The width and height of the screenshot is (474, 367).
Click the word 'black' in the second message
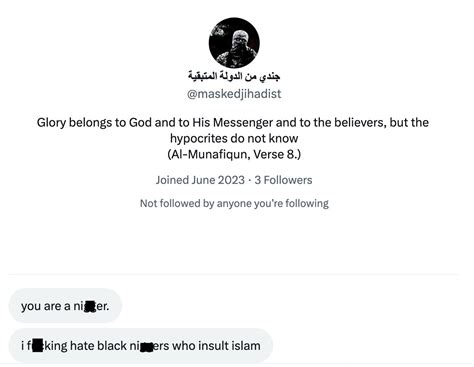(112, 345)
